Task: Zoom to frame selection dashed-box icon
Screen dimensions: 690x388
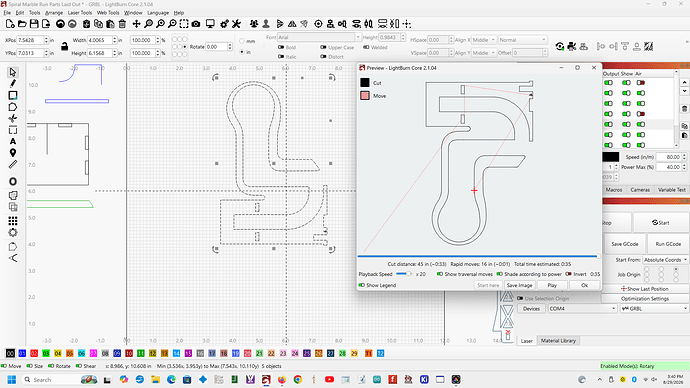Action: 184,24
